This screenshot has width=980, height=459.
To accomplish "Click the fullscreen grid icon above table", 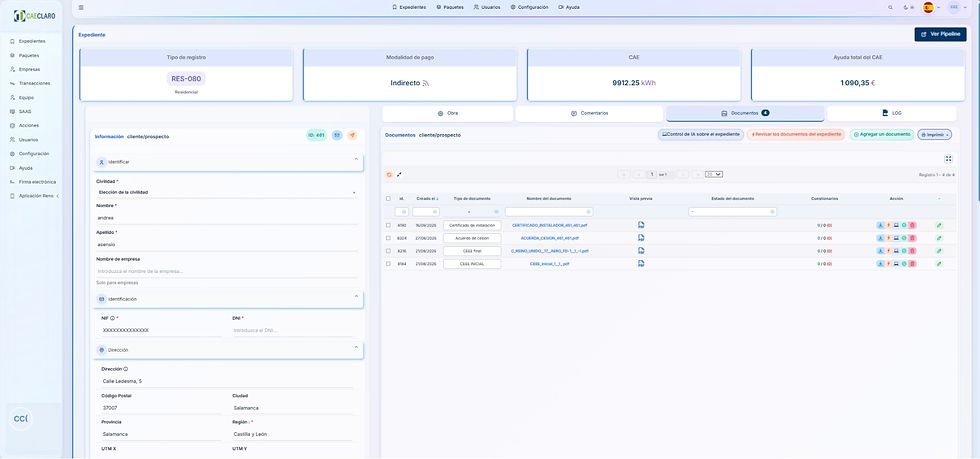I will pos(948,159).
